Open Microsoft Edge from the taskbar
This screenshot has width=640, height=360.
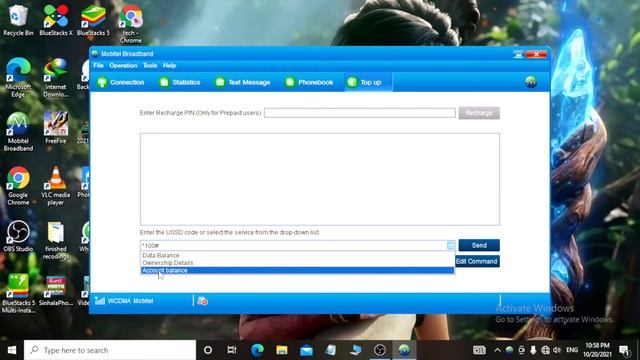[257, 350]
